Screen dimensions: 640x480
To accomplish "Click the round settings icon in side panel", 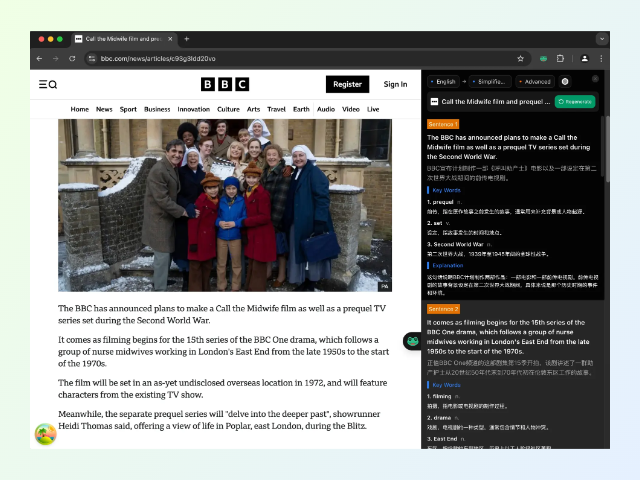I will pos(565,82).
